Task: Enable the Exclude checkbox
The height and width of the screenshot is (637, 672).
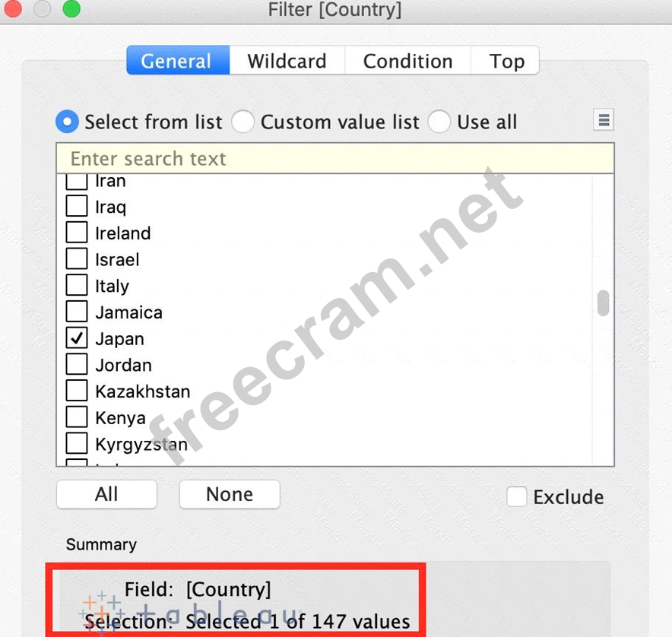Action: tap(517, 496)
